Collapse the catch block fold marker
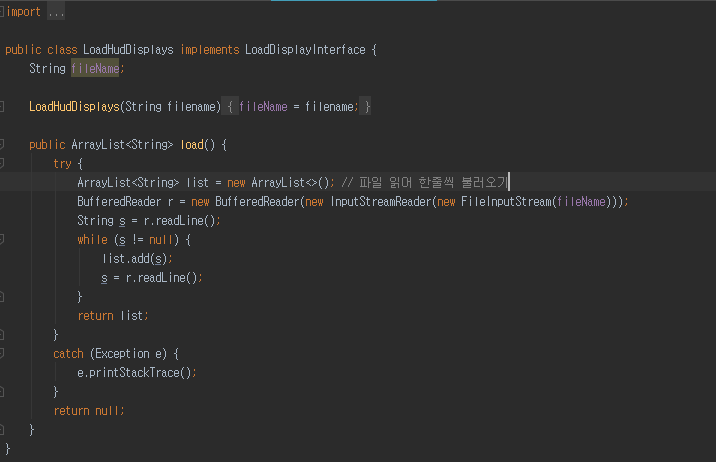 (x=2, y=353)
